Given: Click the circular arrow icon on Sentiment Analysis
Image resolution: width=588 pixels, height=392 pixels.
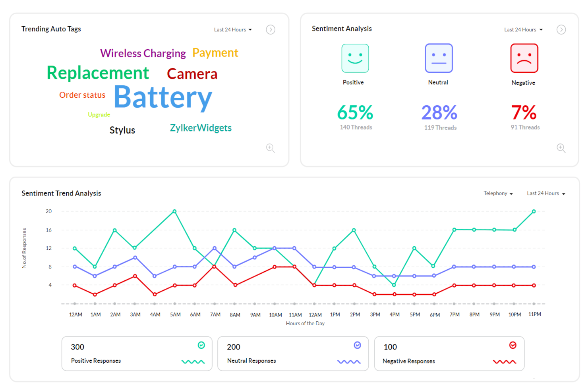Looking at the screenshot, I should click(561, 29).
